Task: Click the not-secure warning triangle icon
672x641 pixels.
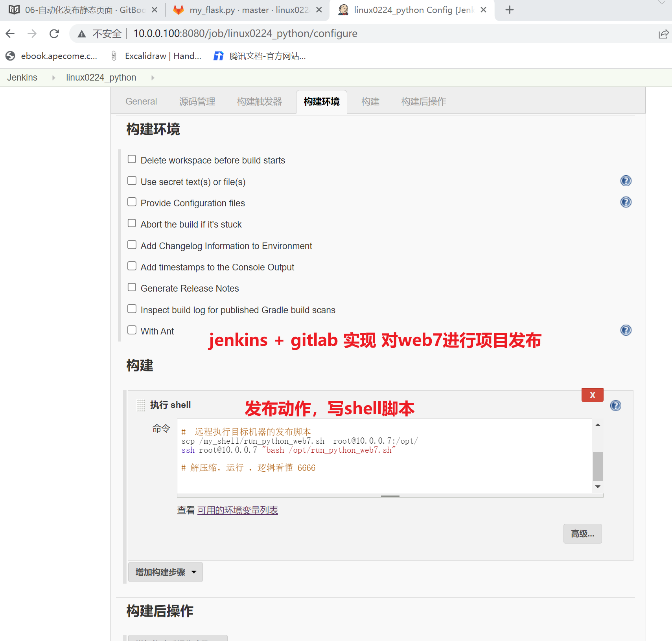Action: (82, 34)
